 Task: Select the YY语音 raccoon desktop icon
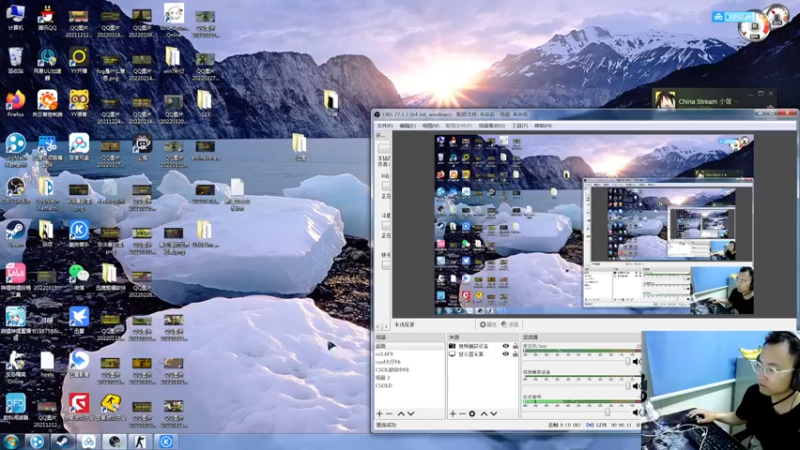79,104
